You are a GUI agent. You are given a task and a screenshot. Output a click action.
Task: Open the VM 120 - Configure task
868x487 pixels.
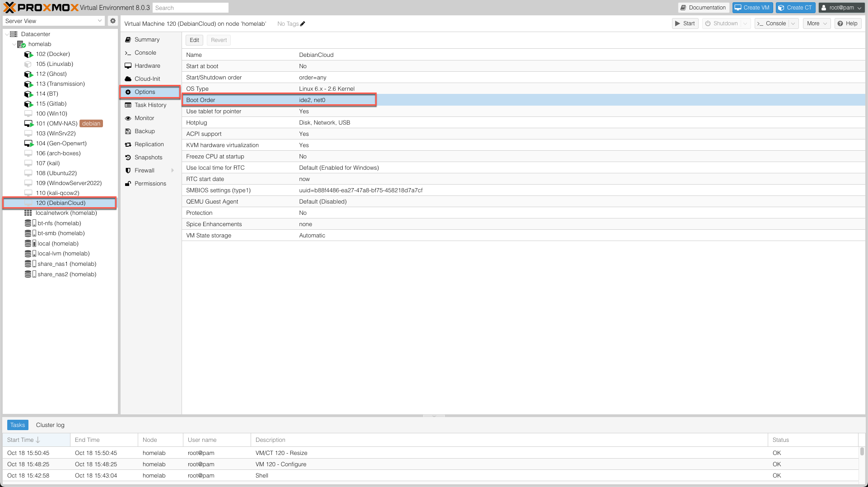point(430,464)
